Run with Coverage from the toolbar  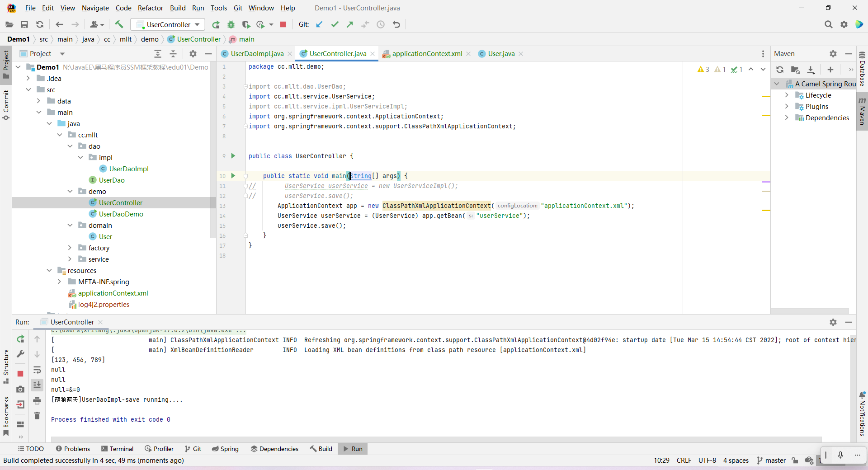click(x=246, y=24)
